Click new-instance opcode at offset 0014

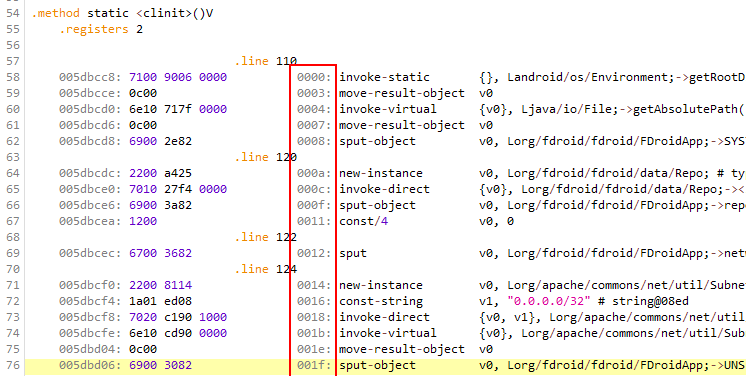[x=381, y=285]
